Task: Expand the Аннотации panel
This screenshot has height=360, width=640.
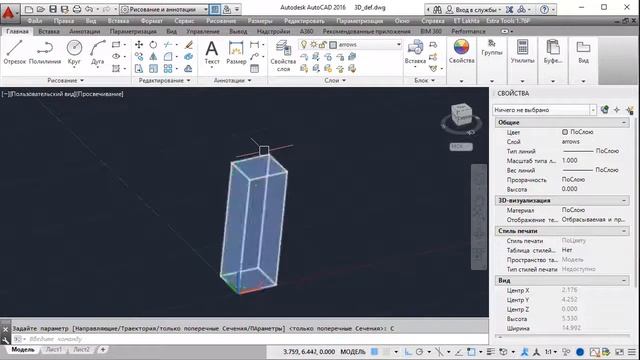Action: pos(232,80)
